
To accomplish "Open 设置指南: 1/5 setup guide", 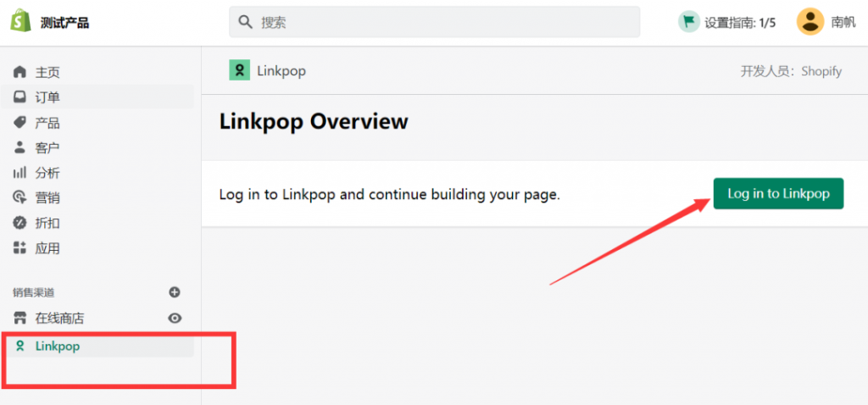I will tap(739, 23).
